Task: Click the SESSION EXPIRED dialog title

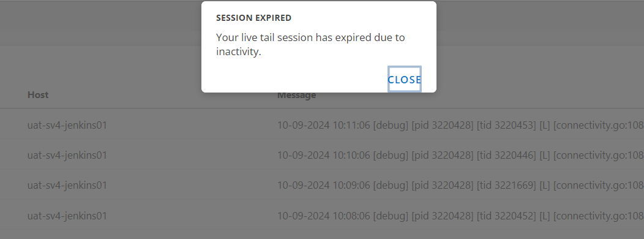Action: click(254, 18)
